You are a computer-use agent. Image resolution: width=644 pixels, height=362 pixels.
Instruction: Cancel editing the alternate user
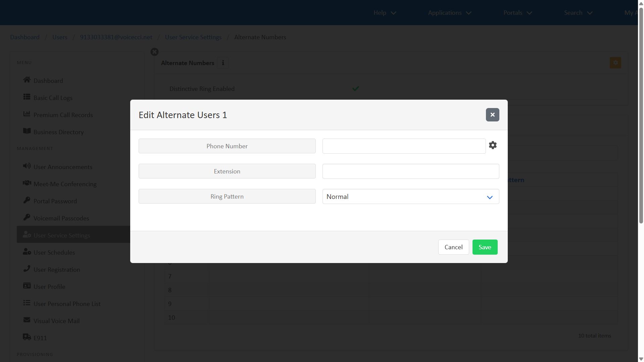click(x=453, y=247)
